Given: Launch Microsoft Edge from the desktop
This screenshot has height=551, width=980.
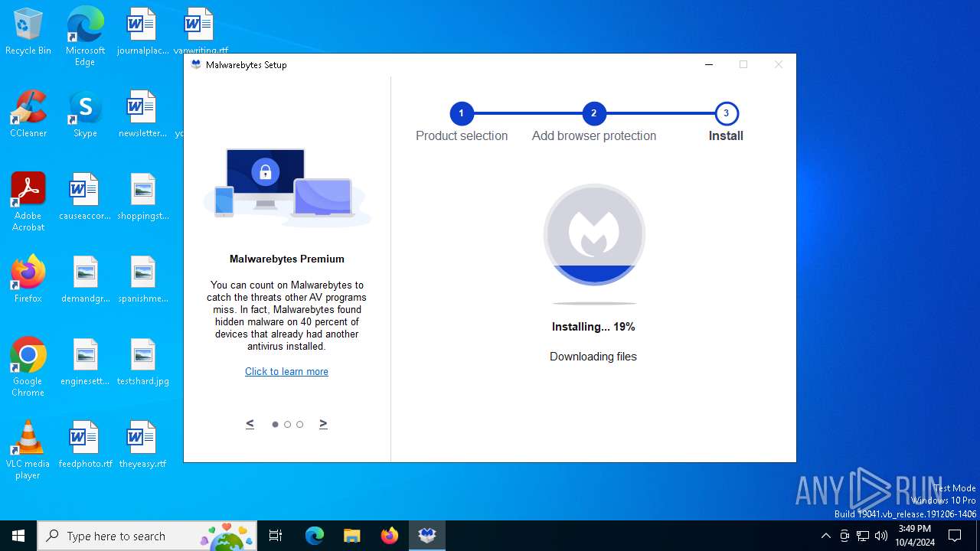Looking at the screenshot, I should point(85,37).
